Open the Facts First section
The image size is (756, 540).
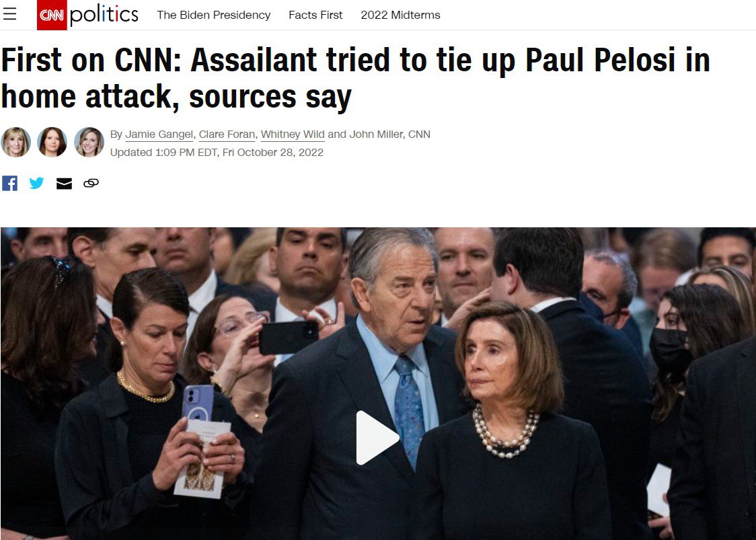coord(315,15)
